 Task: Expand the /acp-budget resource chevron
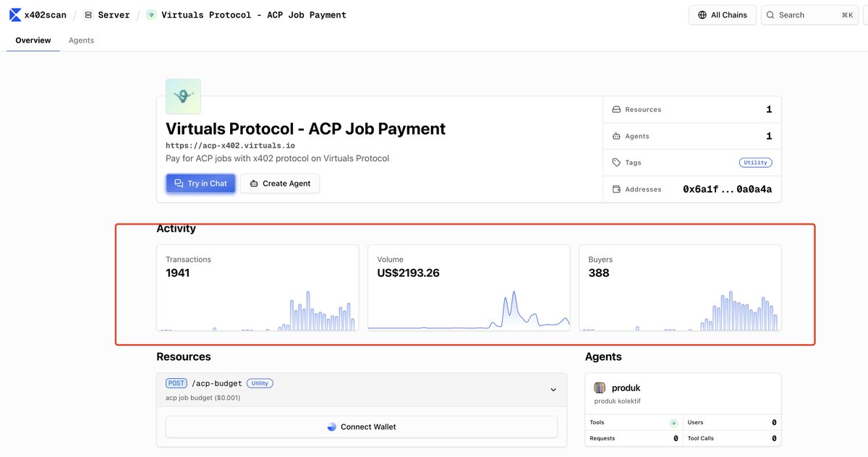point(554,389)
